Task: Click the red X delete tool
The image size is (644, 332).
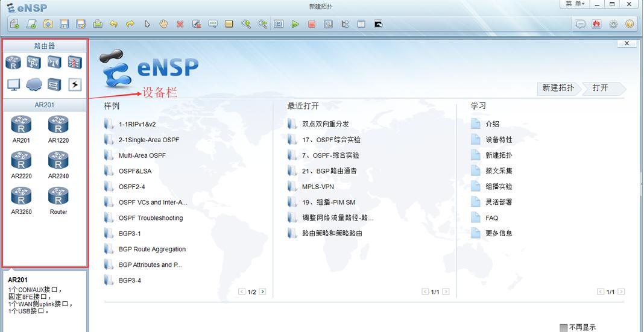Action: (180, 24)
